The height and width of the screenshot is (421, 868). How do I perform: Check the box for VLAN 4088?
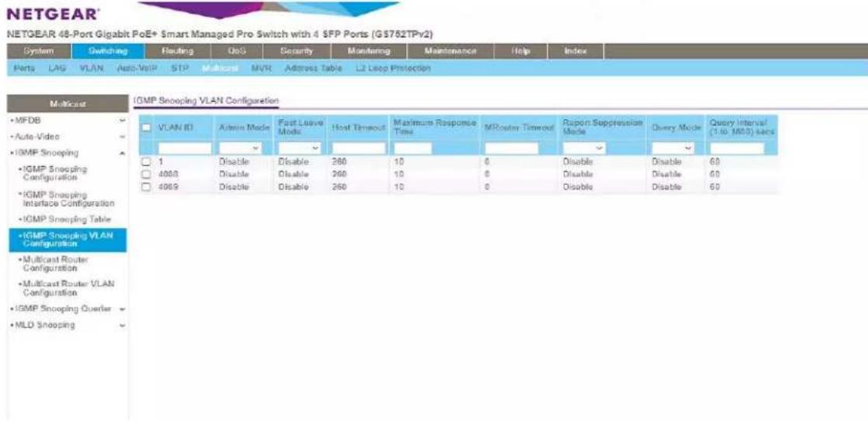tap(146, 174)
